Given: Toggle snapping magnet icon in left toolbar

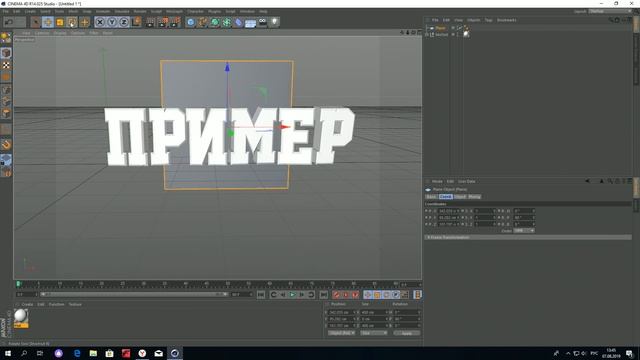Looking at the screenshot, I should click(x=6, y=145).
